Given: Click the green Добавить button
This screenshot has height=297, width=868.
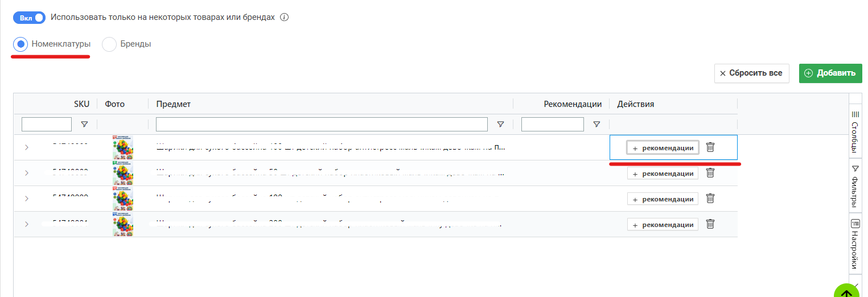Looking at the screenshot, I should click(830, 73).
